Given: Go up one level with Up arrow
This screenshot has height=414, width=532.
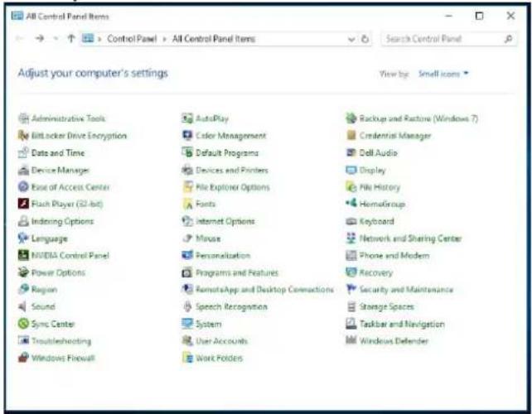Looking at the screenshot, I should tap(71, 39).
